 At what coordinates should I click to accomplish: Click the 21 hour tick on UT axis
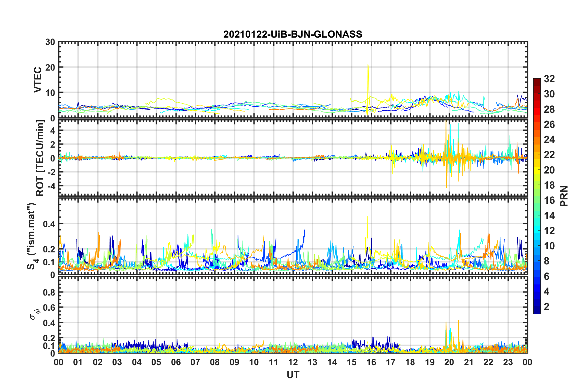click(x=469, y=362)
